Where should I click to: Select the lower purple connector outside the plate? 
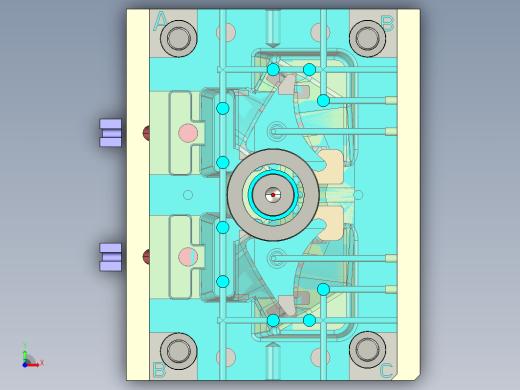click(x=111, y=257)
